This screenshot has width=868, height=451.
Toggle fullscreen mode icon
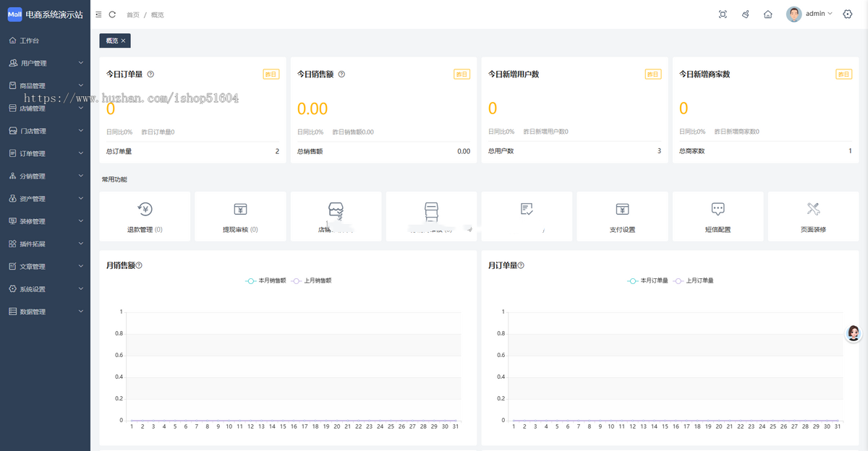click(x=723, y=14)
